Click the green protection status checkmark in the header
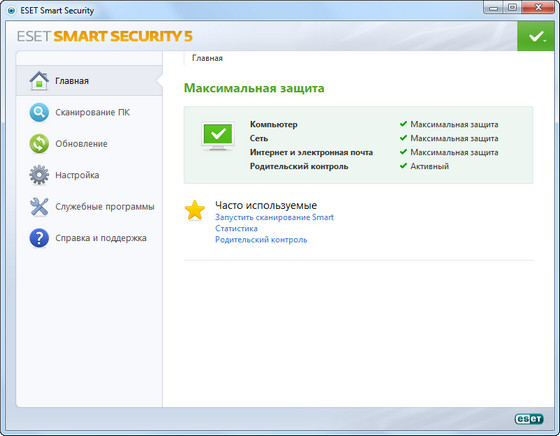Image resolution: width=560 pixels, height=436 pixels. [x=536, y=36]
